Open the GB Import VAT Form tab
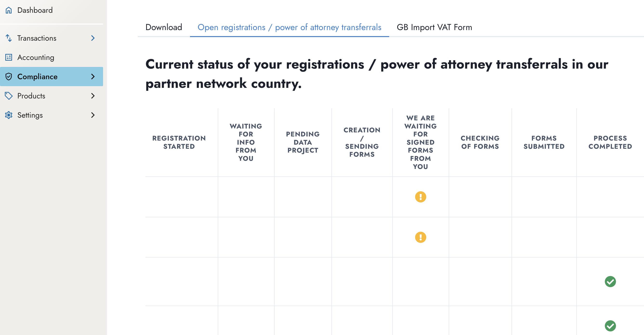This screenshot has height=335, width=644. click(x=434, y=27)
